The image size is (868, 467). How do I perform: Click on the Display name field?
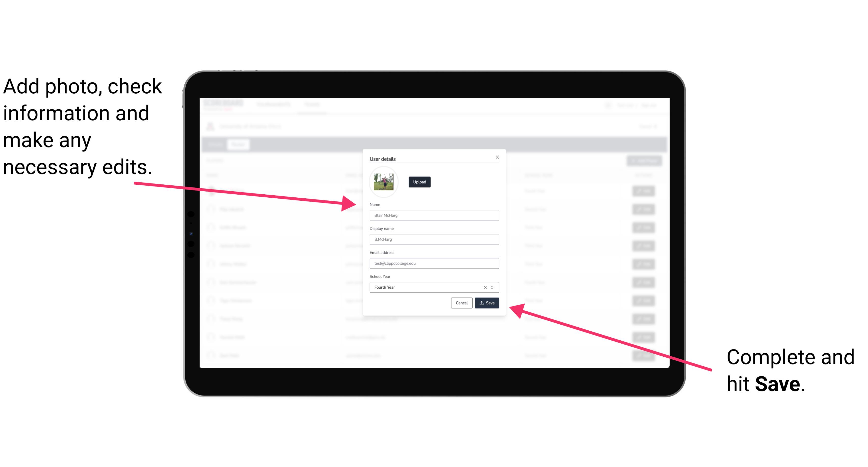pos(434,239)
